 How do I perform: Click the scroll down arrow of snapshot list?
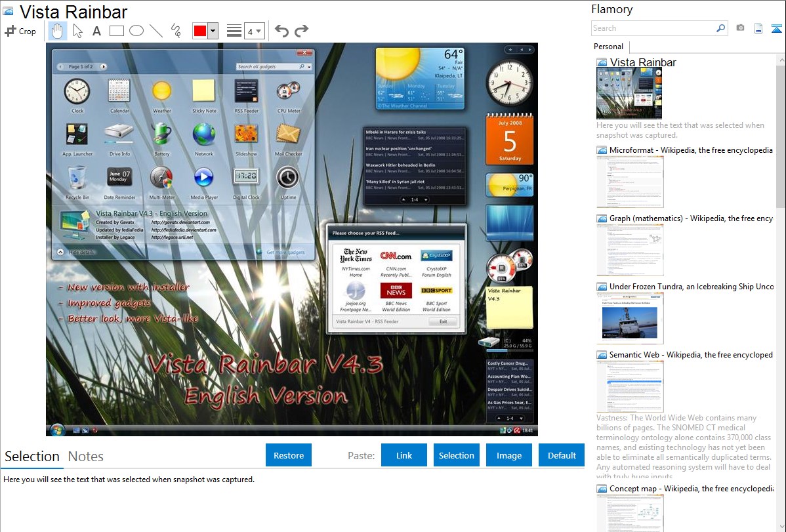[781, 527]
